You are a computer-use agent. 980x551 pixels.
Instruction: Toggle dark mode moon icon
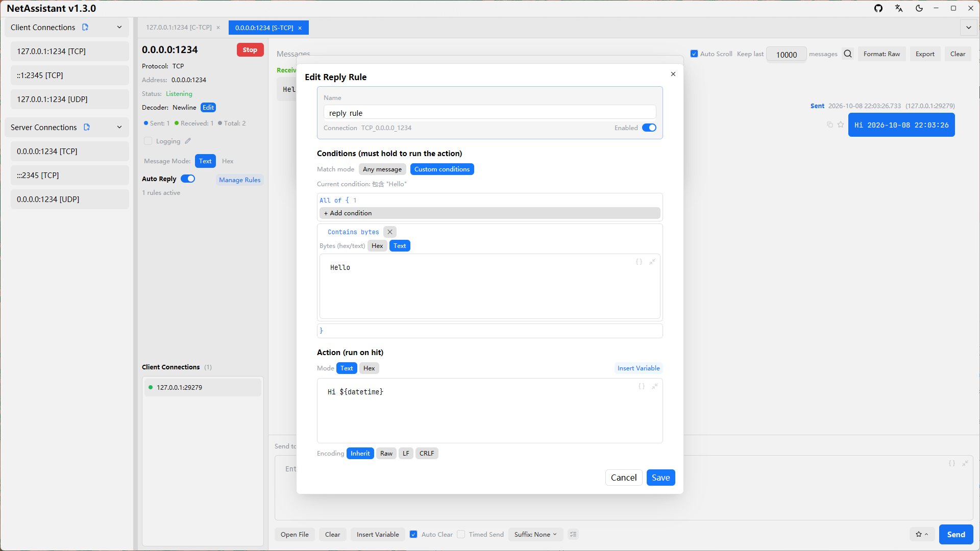(919, 8)
